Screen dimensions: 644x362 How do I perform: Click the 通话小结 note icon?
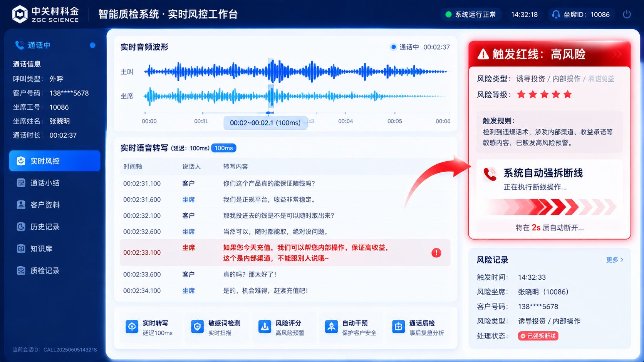coord(21,183)
